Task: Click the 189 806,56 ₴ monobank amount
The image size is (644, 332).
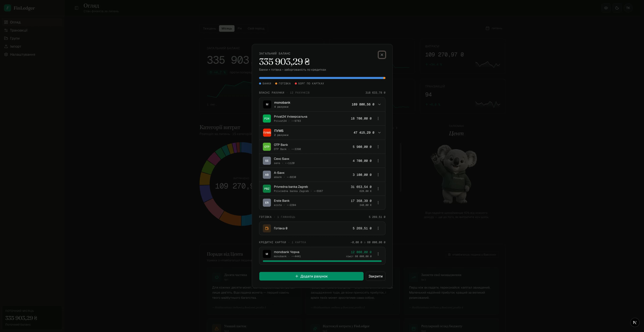Action: (363, 105)
